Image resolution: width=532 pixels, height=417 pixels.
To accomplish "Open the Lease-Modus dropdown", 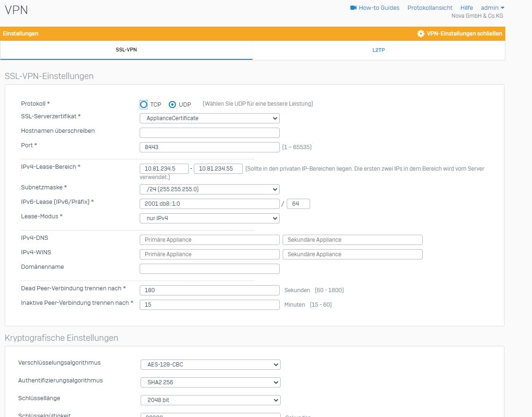I will 210,218.
